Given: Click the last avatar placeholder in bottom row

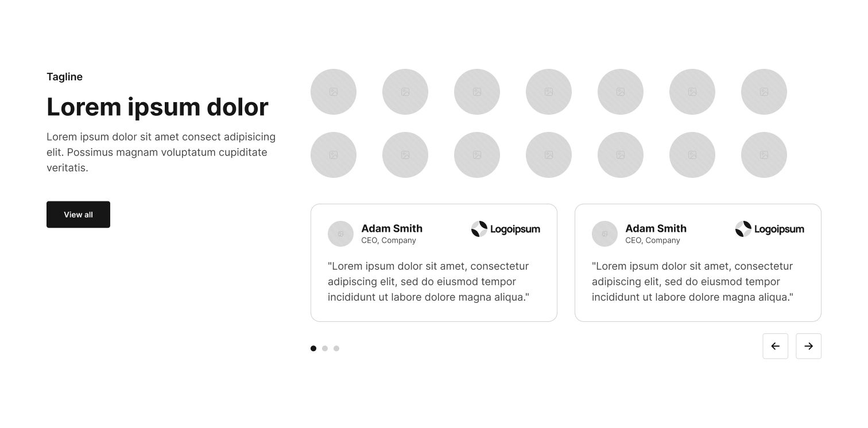Looking at the screenshot, I should pyautogui.click(x=764, y=155).
